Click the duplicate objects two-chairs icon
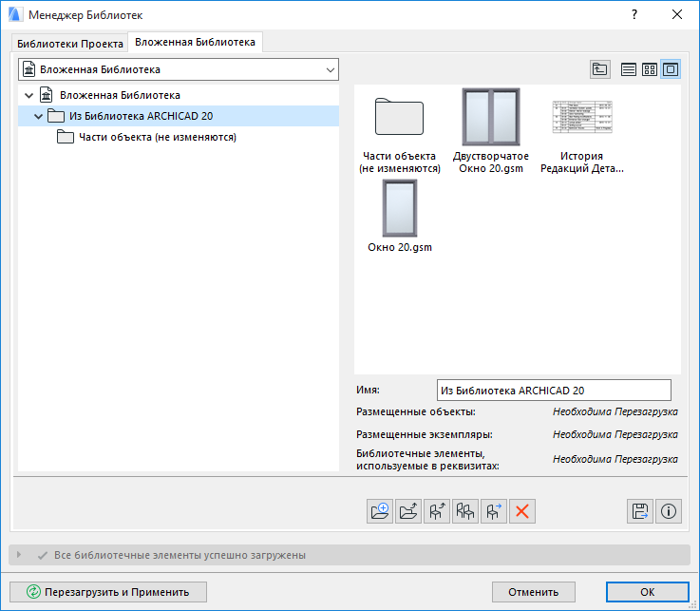This screenshot has width=700, height=611. [465, 511]
